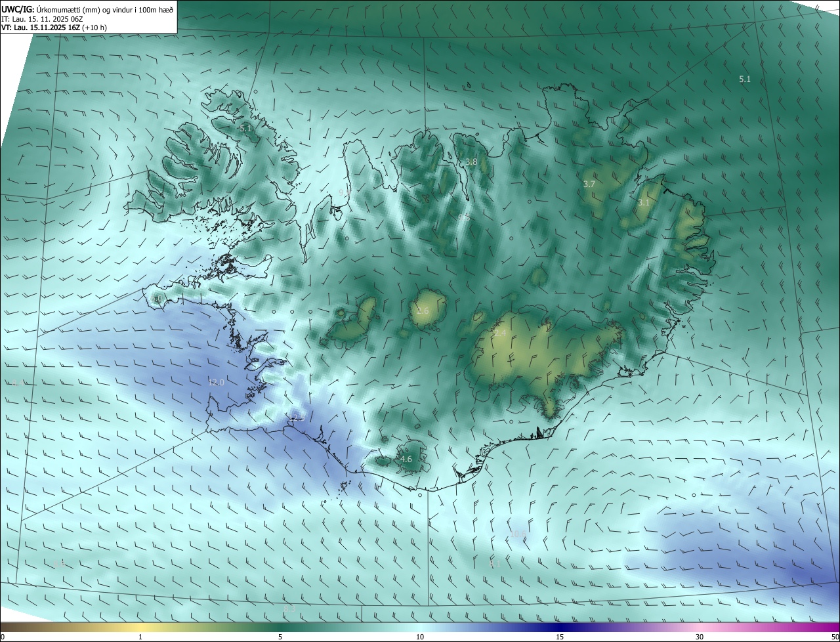Click the 3.1 value in east Iceland
This screenshot has width=840, height=642.
tap(643, 202)
